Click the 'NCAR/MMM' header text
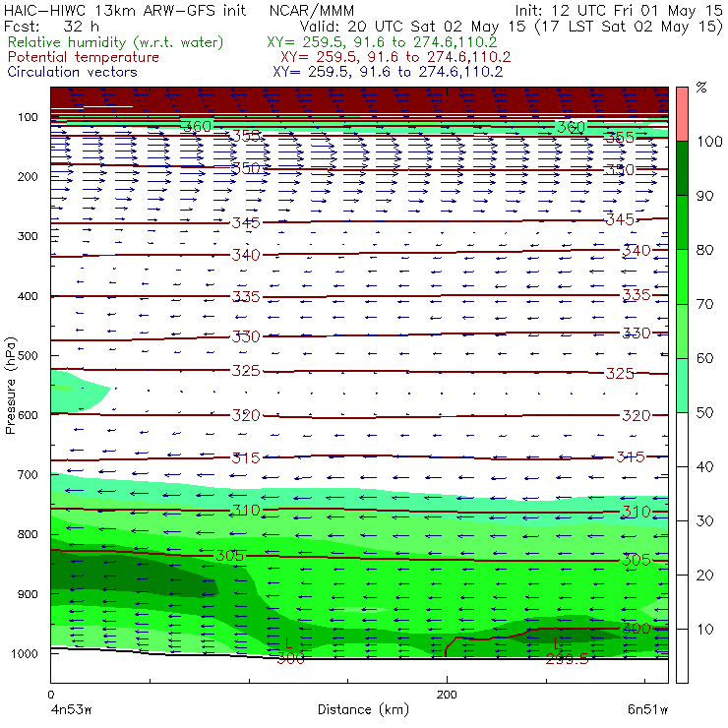Screen dimensions: 728x728 [x=312, y=11]
